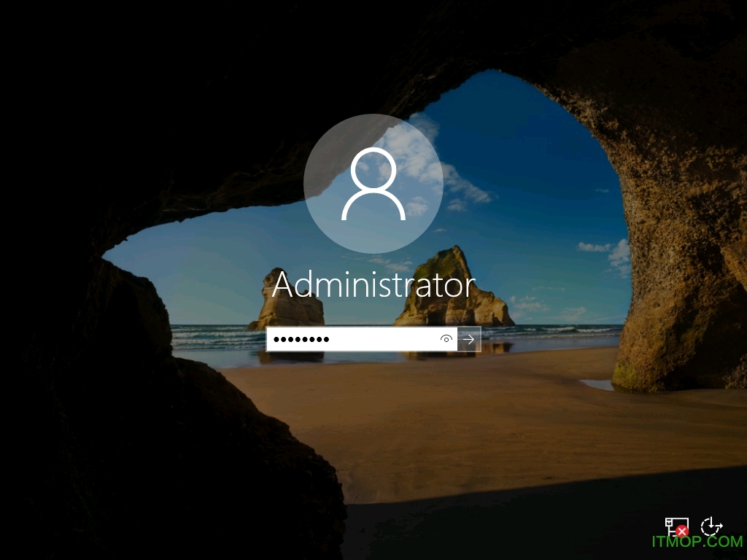This screenshot has width=747, height=560.
Task: Select the Administrator user avatar circle
Action: tap(373, 184)
